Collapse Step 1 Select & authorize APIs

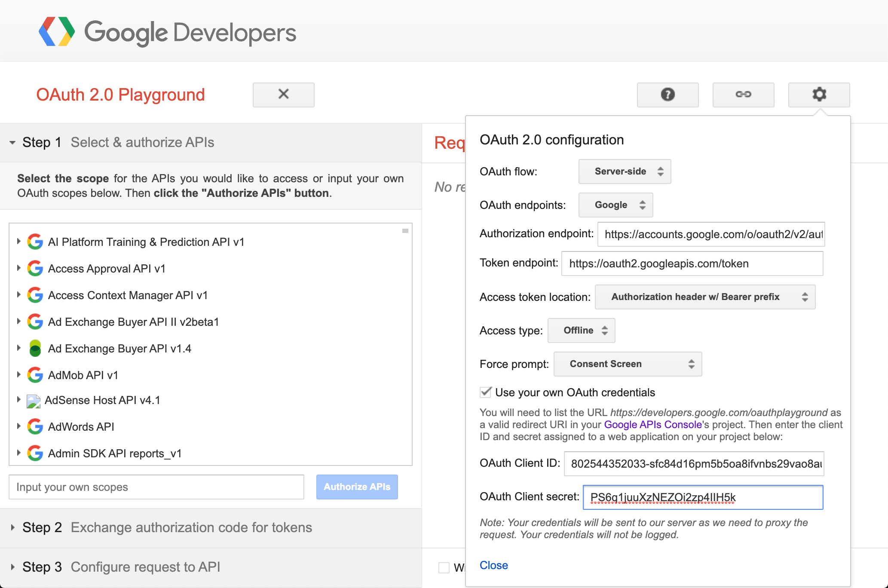point(211,143)
